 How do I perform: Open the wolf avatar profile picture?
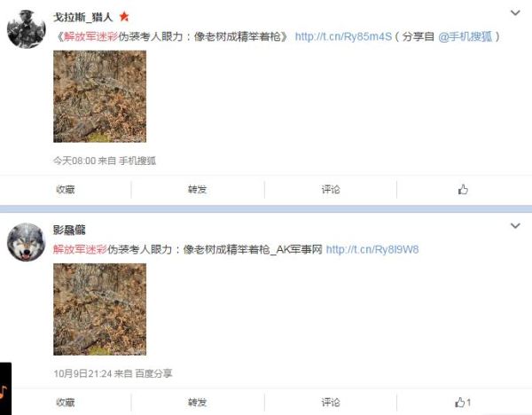(x=26, y=242)
